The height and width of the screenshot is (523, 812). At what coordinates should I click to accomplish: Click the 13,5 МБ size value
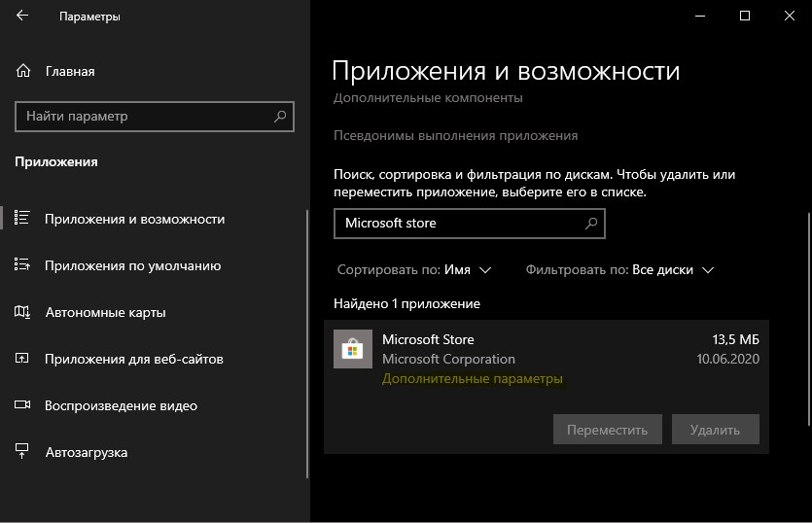[x=735, y=339]
